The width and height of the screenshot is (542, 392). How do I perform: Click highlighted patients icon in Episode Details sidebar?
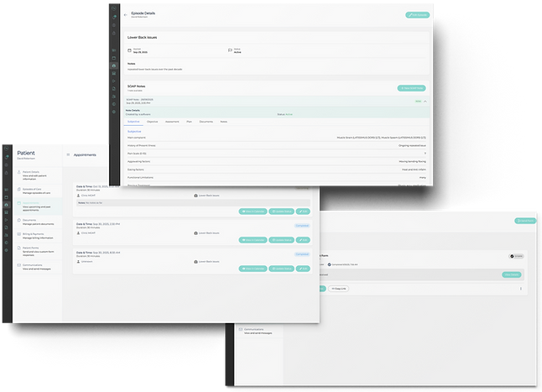point(114,65)
